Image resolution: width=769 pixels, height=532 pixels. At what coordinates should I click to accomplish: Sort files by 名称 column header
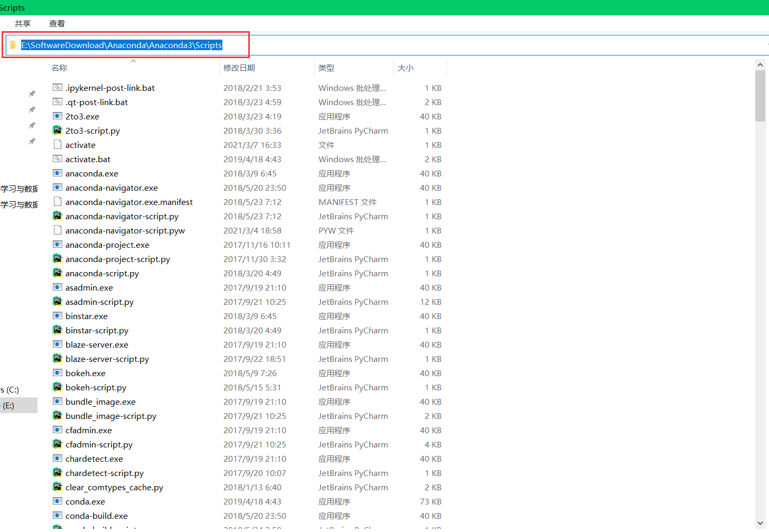point(59,68)
